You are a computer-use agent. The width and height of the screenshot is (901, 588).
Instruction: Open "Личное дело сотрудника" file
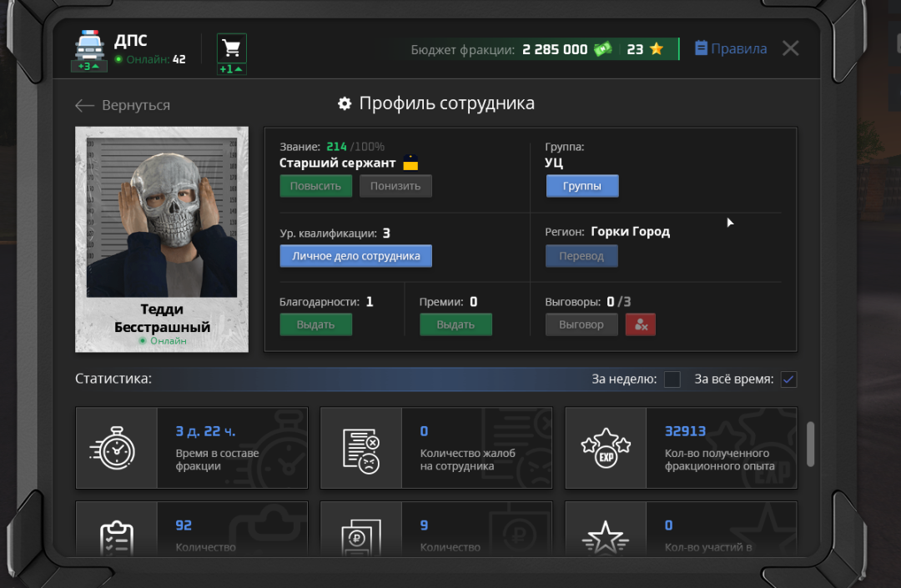[355, 256]
